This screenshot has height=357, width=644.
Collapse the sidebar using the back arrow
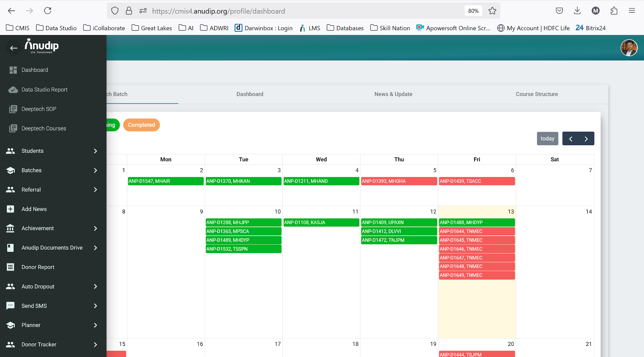(x=13, y=48)
